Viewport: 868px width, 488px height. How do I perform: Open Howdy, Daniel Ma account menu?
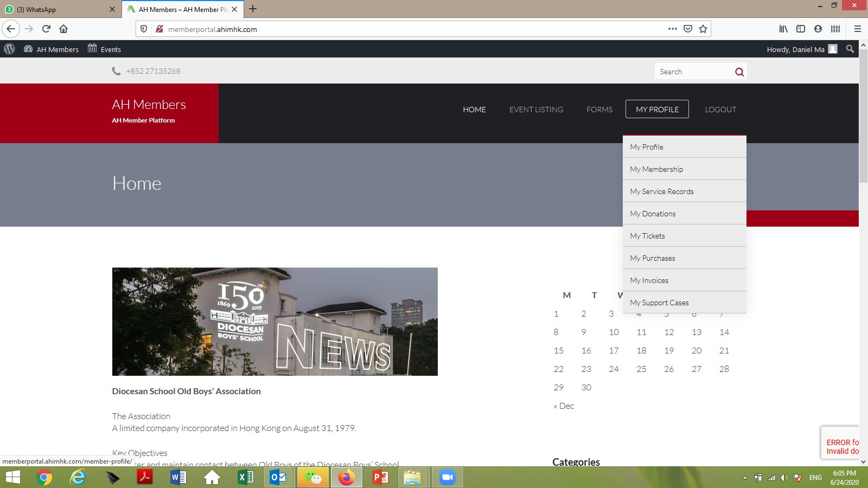802,49
